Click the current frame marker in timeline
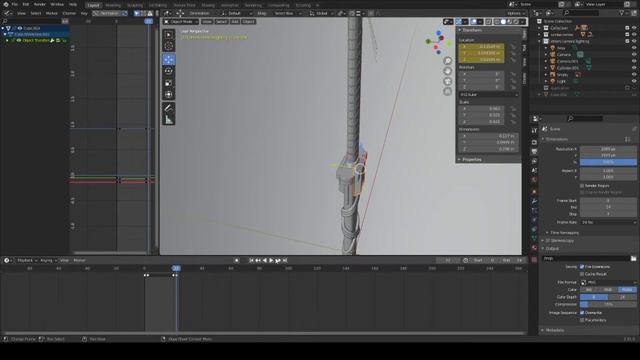This screenshot has width=640, height=360. click(x=176, y=268)
